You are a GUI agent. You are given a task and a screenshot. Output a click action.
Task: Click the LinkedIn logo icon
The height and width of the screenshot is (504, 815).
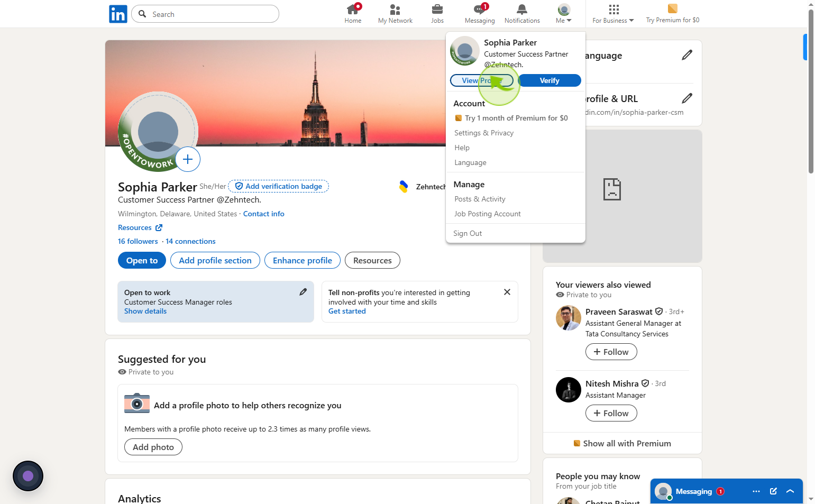click(x=118, y=14)
